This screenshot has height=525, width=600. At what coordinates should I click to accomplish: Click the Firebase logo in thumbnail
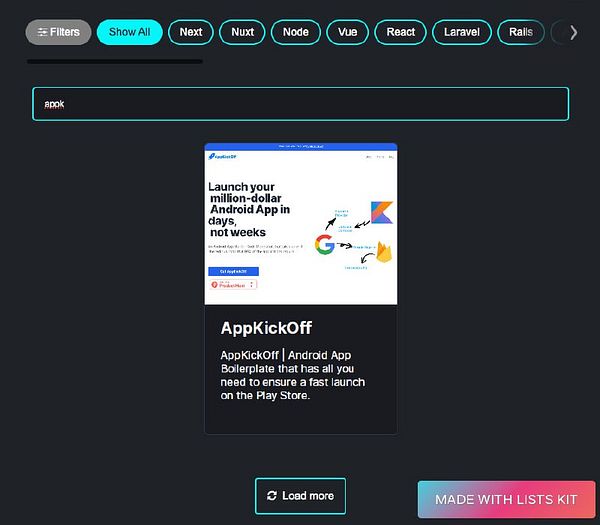[384, 252]
